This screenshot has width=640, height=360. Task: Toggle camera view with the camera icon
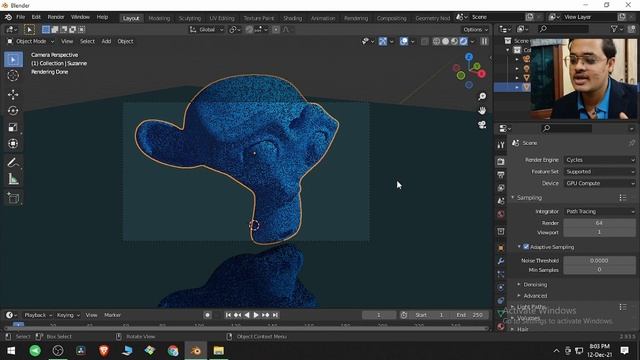(482, 125)
